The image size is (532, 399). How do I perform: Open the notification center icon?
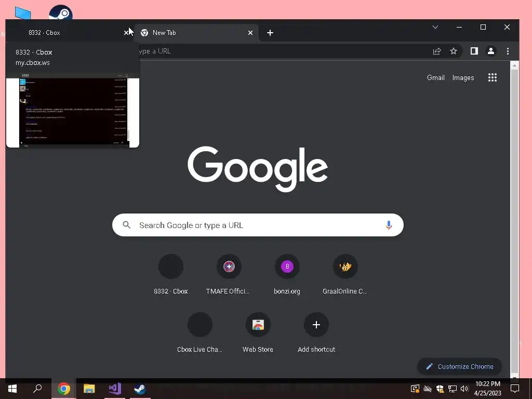[x=515, y=389]
